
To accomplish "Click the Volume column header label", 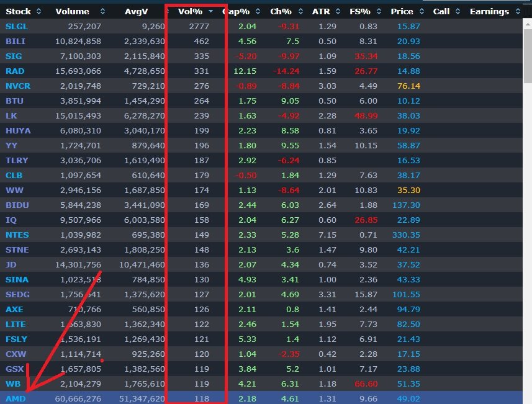I will click(x=72, y=12).
